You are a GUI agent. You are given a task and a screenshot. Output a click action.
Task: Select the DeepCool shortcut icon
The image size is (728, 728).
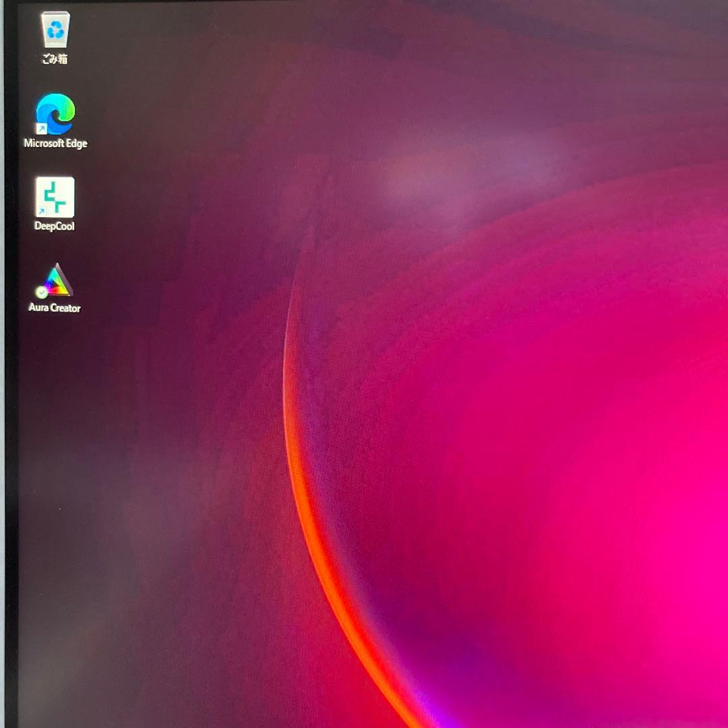pos(55,197)
